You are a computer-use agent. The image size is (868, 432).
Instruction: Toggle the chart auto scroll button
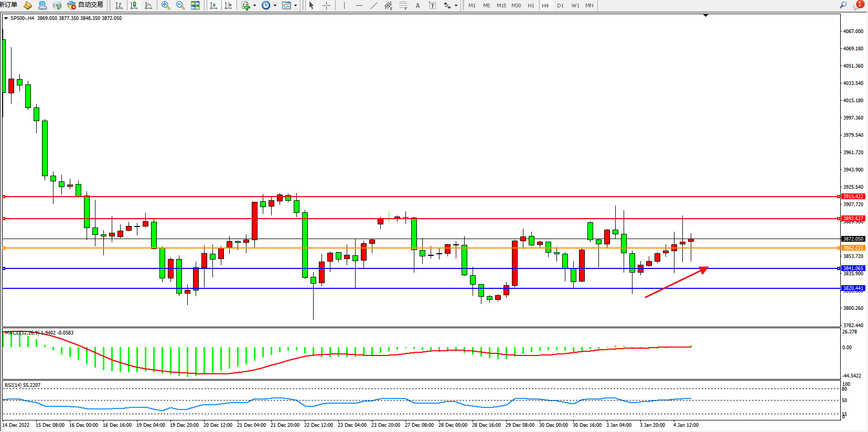[x=213, y=5]
